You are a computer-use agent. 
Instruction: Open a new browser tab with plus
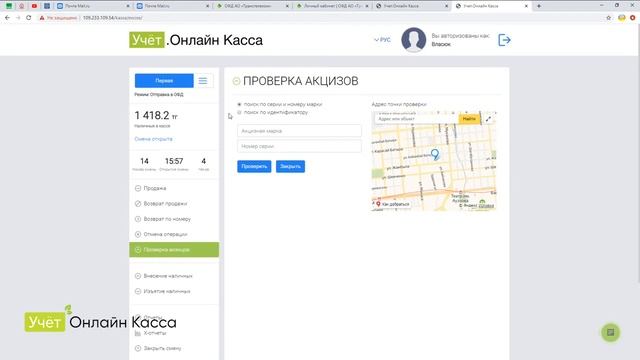coord(539,6)
